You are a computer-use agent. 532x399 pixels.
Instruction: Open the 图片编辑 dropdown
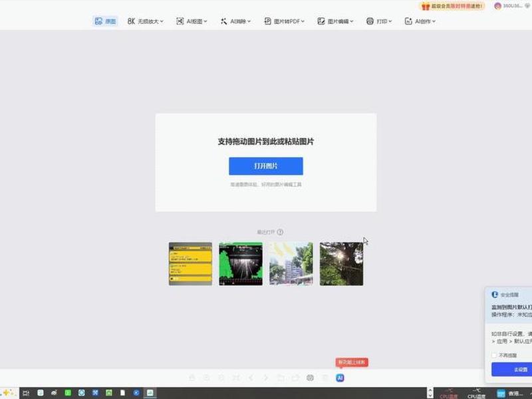[x=336, y=21]
